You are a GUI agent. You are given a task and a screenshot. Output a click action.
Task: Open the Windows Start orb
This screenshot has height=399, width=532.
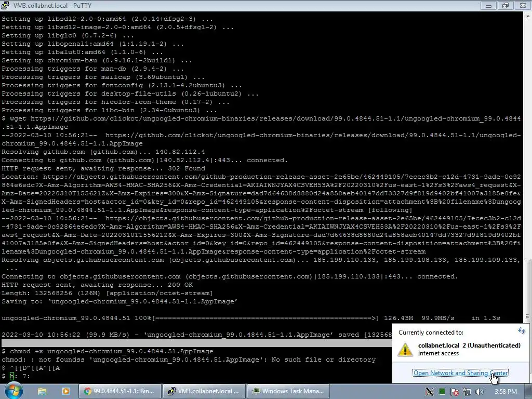(x=13, y=391)
